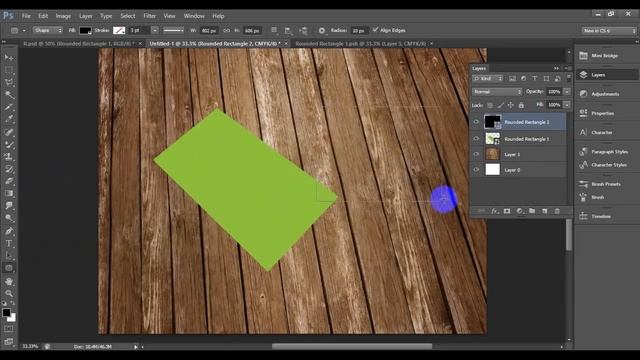Open the Filter menu
The height and width of the screenshot is (360, 640).
tap(149, 16)
